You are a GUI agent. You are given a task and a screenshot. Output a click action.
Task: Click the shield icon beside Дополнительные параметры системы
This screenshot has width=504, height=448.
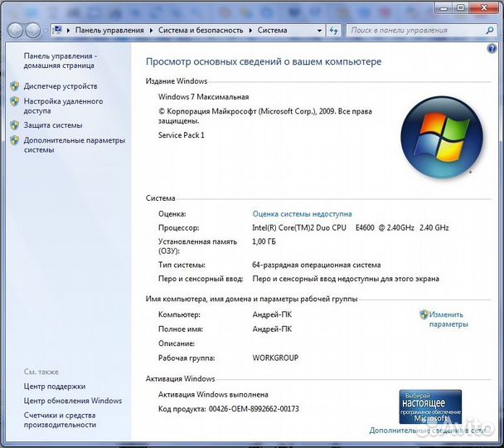pos(14,140)
